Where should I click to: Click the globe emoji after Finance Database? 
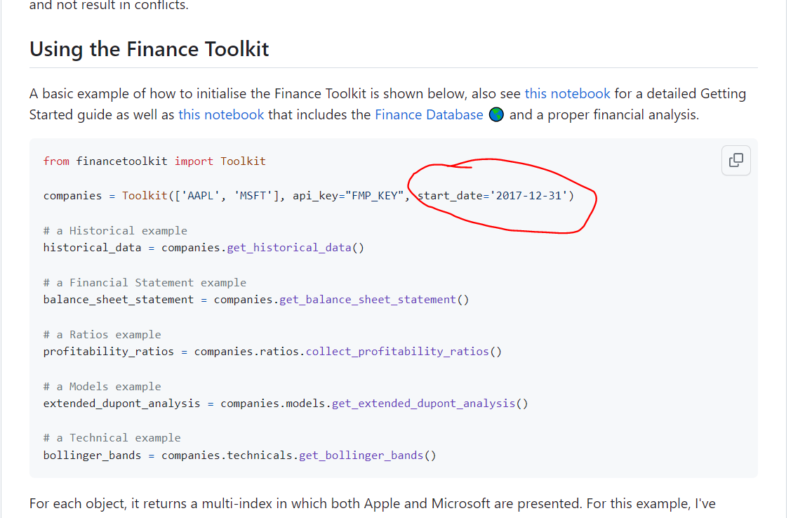click(x=495, y=114)
